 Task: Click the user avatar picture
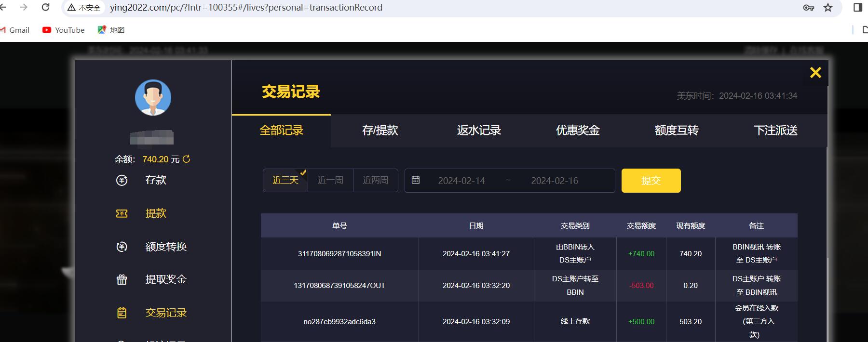click(x=153, y=98)
